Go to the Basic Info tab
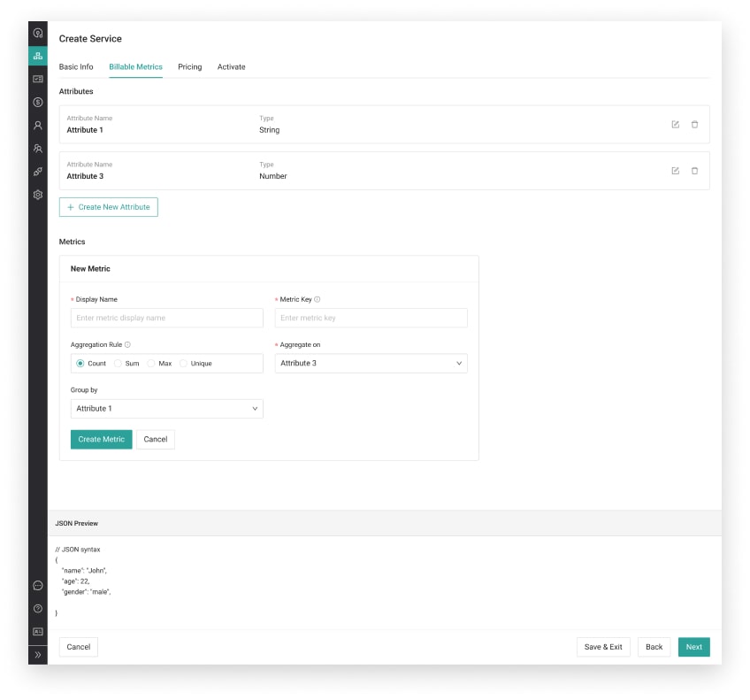Image resolution: width=750 pixels, height=700 pixels. [76, 67]
